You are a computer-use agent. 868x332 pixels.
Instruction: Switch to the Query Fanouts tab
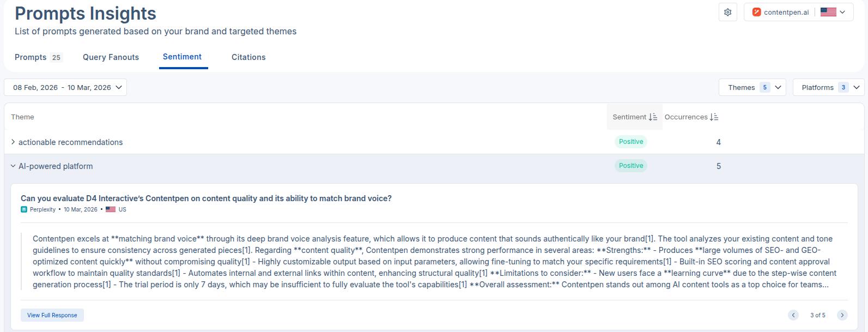[x=111, y=57]
